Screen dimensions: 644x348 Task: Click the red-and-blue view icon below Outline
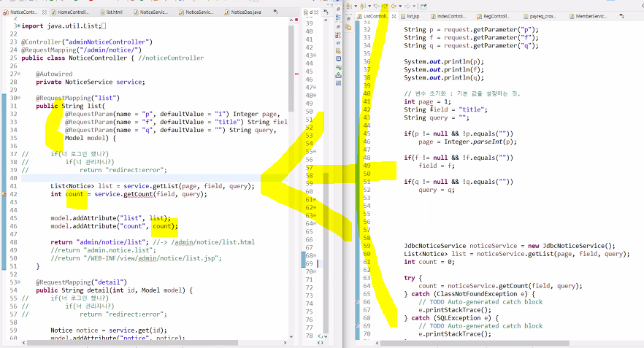(x=338, y=35)
